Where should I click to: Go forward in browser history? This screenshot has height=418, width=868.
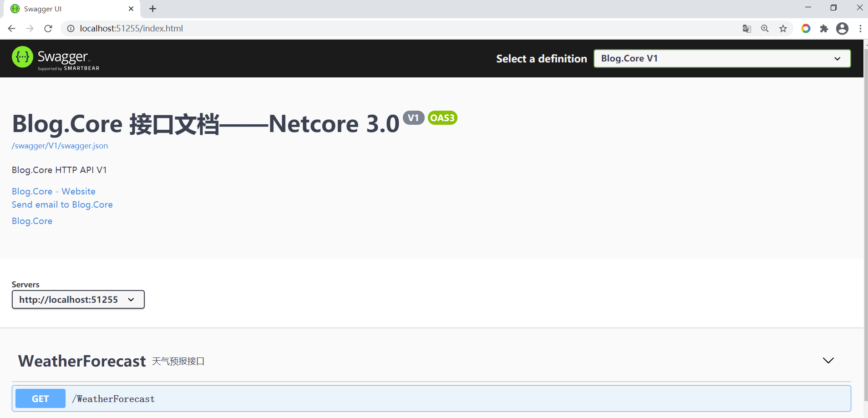pyautogui.click(x=30, y=29)
